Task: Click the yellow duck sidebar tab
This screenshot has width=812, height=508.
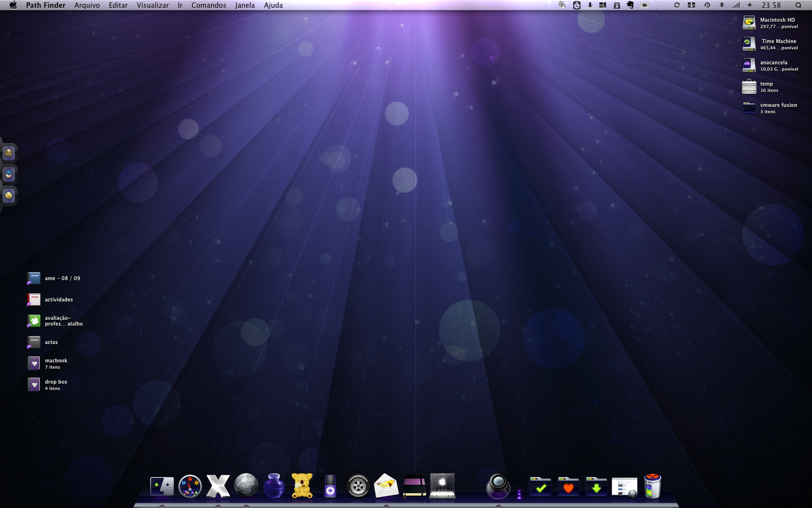Action: point(9,195)
